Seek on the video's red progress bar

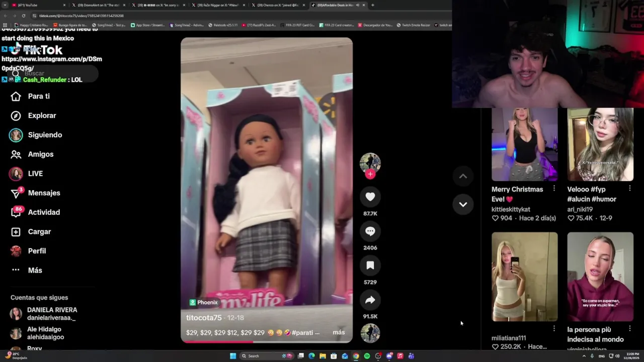click(267, 342)
